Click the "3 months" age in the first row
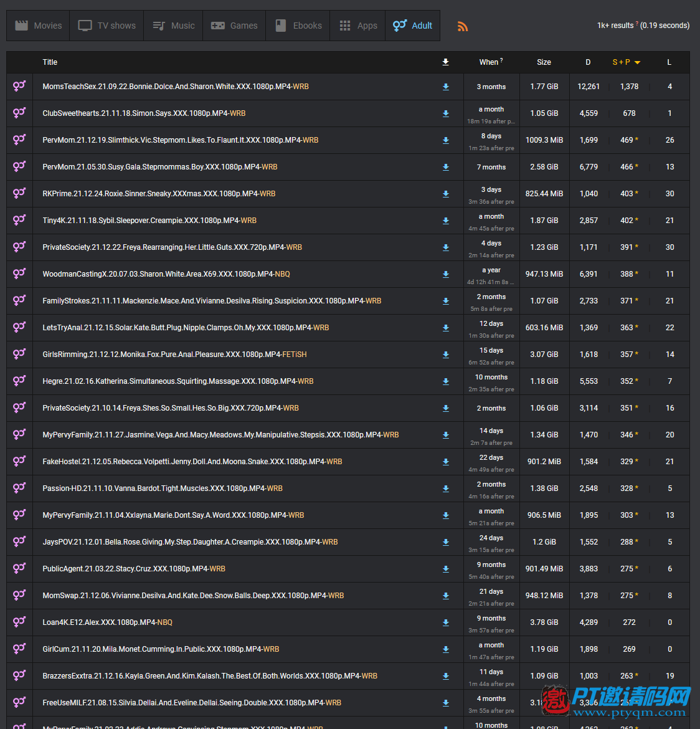This screenshot has height=729, width=700. 491,87
